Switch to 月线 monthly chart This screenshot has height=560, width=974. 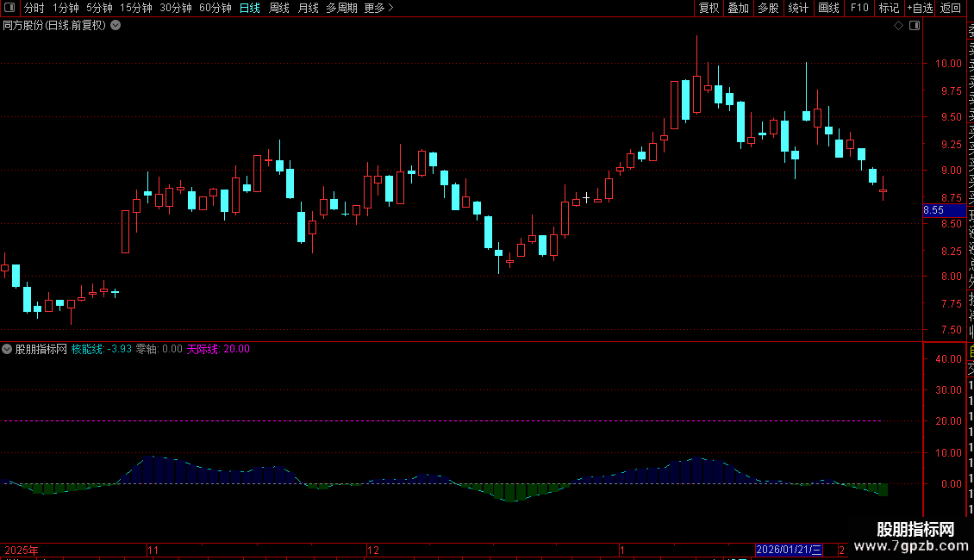coord(308,8)
